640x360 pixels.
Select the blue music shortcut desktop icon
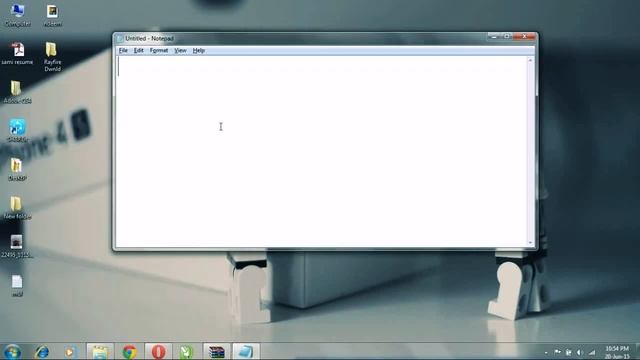[17, 130]
